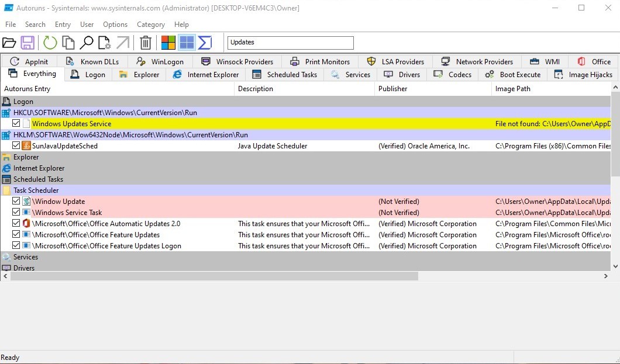Copy selected entry using toolbar copy icon

click(68, 43)
